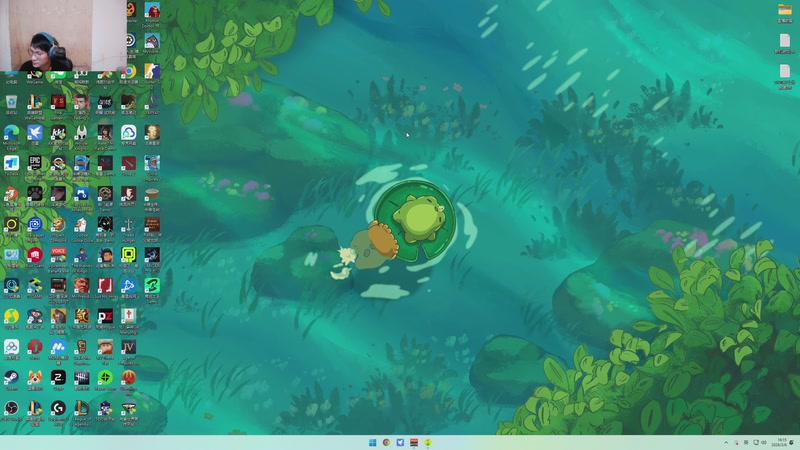Viewport: 800px width, 450px height.
Task: Select the red VOICE desktop icon
Action: (58, 255)
